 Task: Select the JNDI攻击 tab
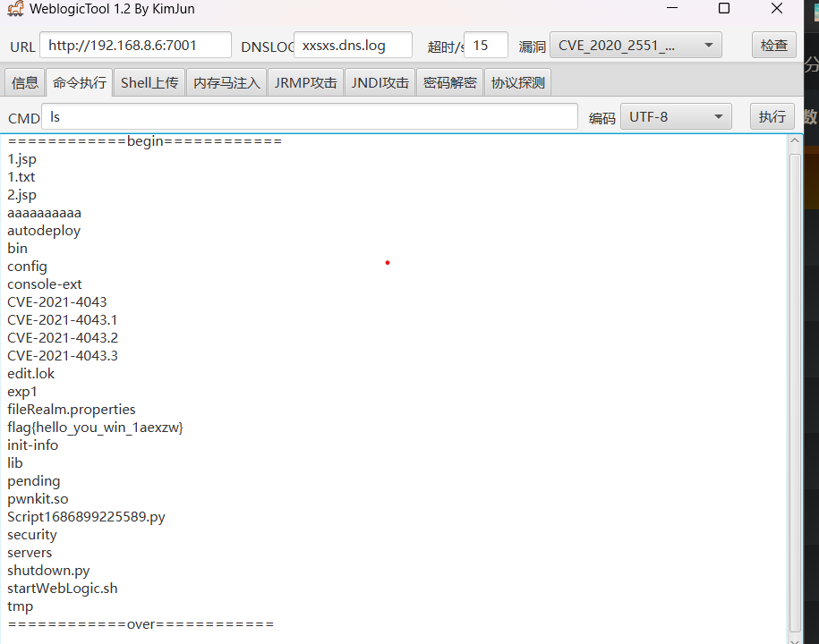(x=380, y=82)
